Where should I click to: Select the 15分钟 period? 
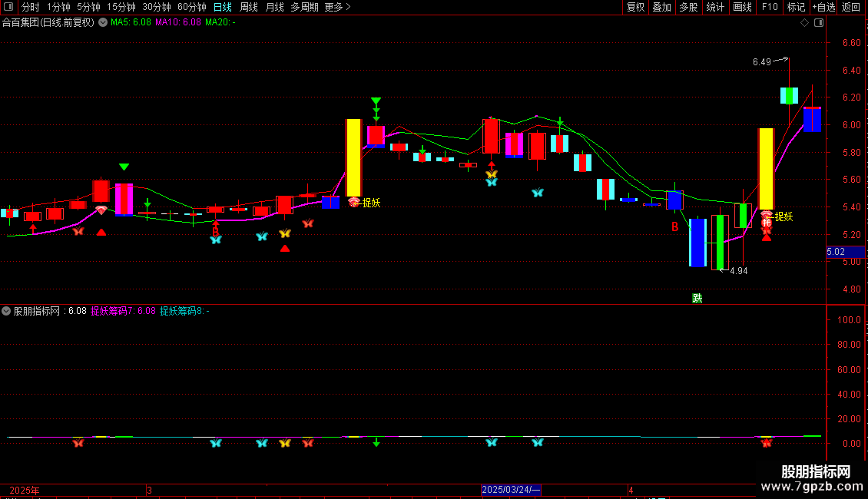[121, 7]
